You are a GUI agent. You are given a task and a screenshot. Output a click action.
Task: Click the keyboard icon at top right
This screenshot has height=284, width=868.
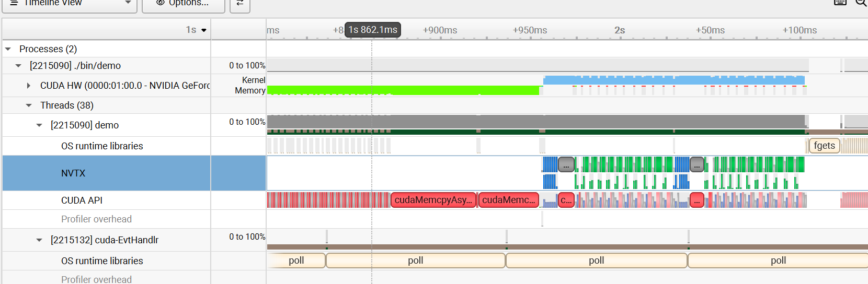[x=840, y=3]
